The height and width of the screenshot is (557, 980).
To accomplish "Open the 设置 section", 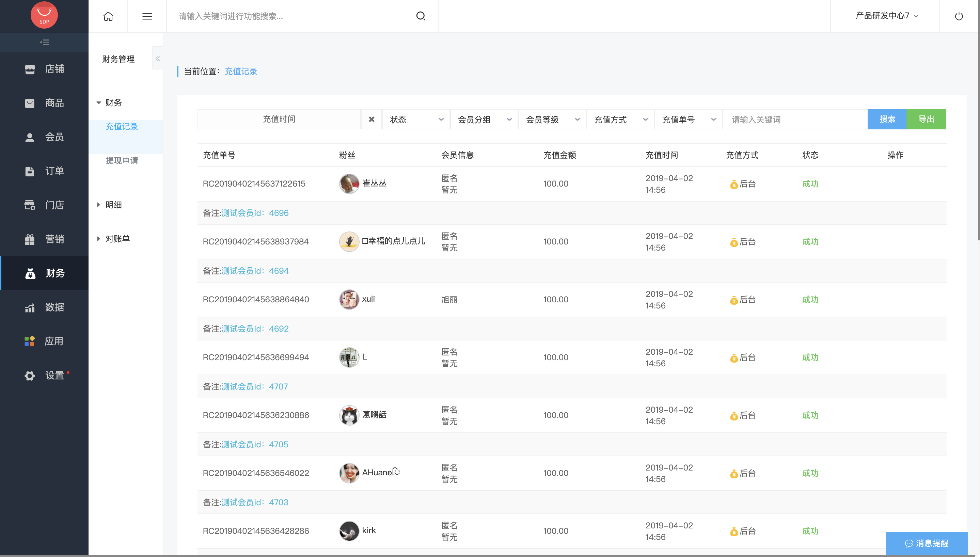I will tap(44, 375).
